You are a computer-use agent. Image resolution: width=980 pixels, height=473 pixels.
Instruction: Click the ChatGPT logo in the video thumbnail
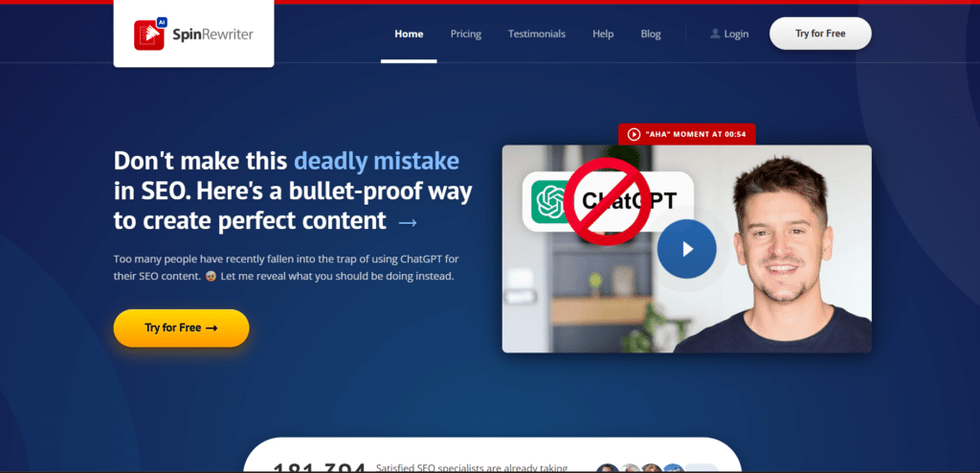(549, 201)
